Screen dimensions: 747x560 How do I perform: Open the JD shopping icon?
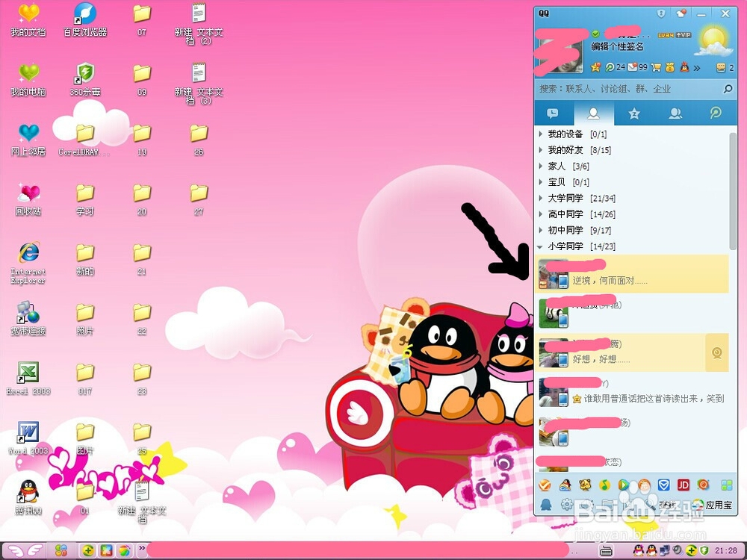(x=684, y=485)
